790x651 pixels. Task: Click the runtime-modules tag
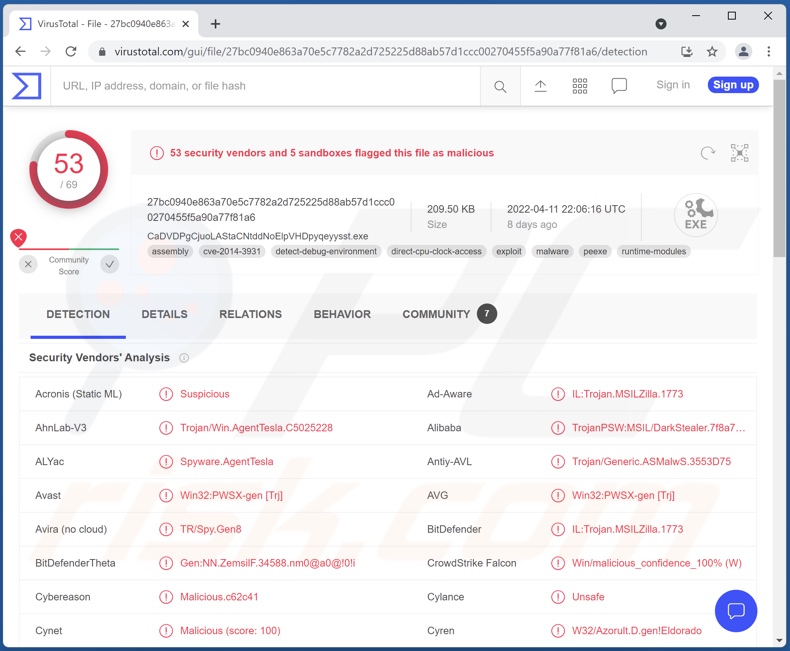(x=653, y=251)
